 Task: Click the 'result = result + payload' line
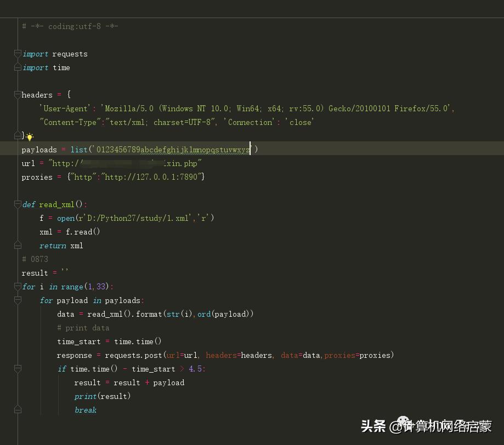(129, 383)
